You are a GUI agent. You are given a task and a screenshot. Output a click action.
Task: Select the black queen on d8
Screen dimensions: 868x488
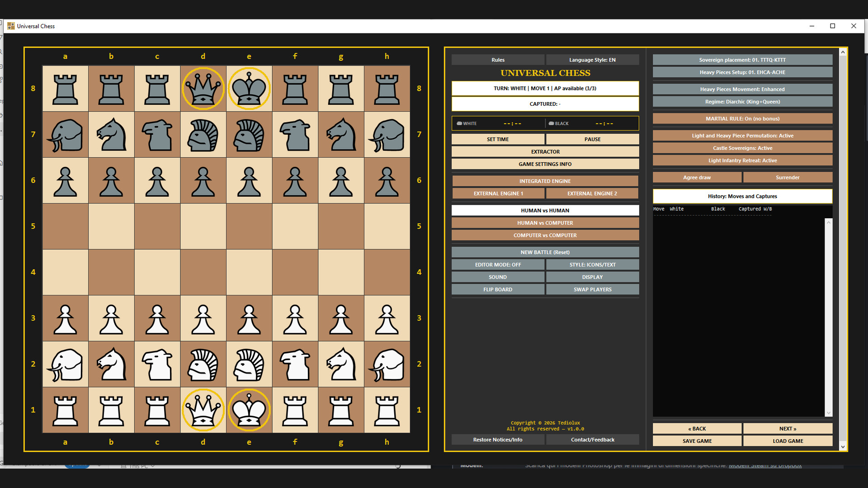tap(203, 89)
